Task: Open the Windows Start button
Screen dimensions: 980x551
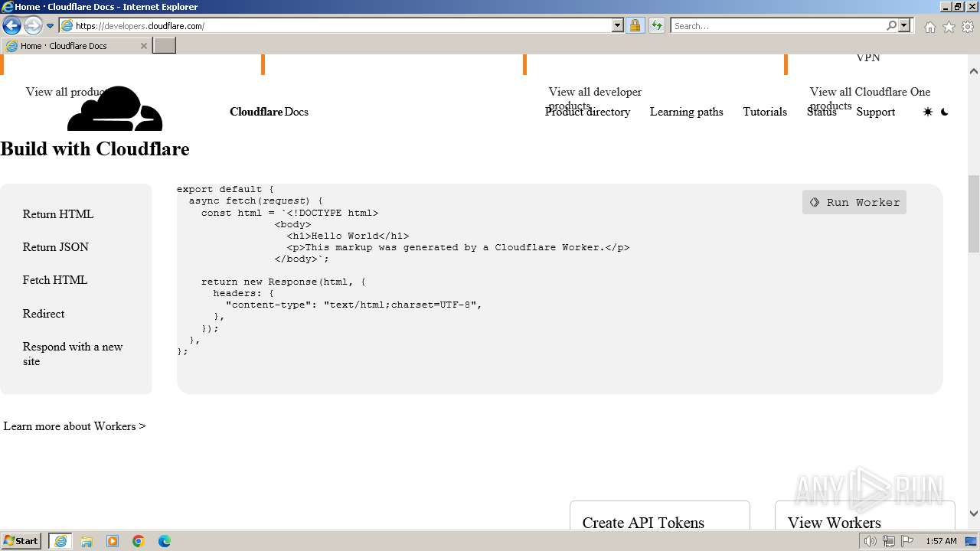Action: click(x=21, y=540)
